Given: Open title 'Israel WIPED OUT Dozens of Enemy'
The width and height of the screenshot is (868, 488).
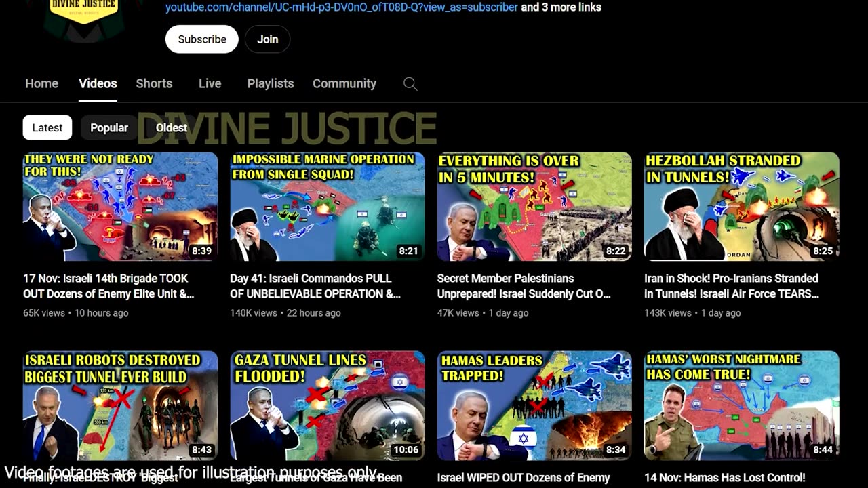Looking at the screenshot, I should 524,478.
